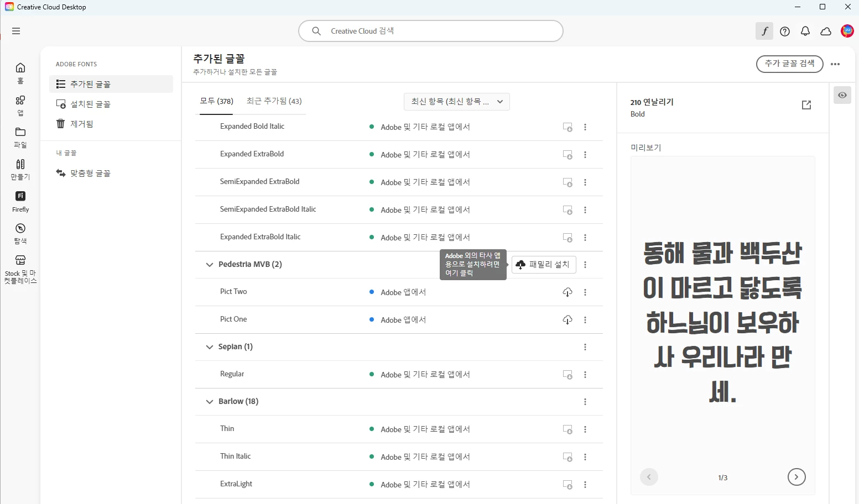Open the hamburger menu icon
Image resolution: width=859 pixels, height=504 pixels.
16,31
